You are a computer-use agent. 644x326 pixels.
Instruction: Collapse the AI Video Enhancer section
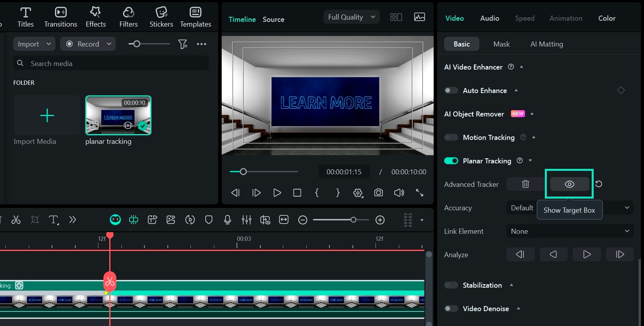click(x=521, y=67)
